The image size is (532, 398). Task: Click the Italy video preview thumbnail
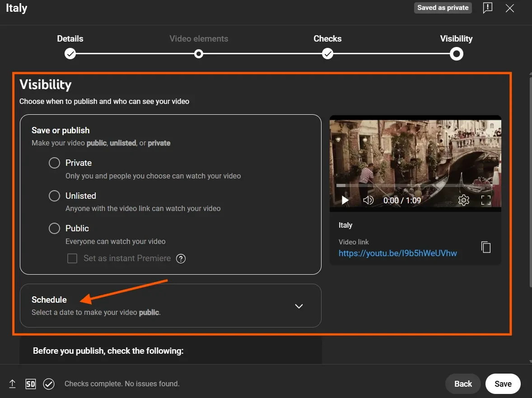click(415, 164)
